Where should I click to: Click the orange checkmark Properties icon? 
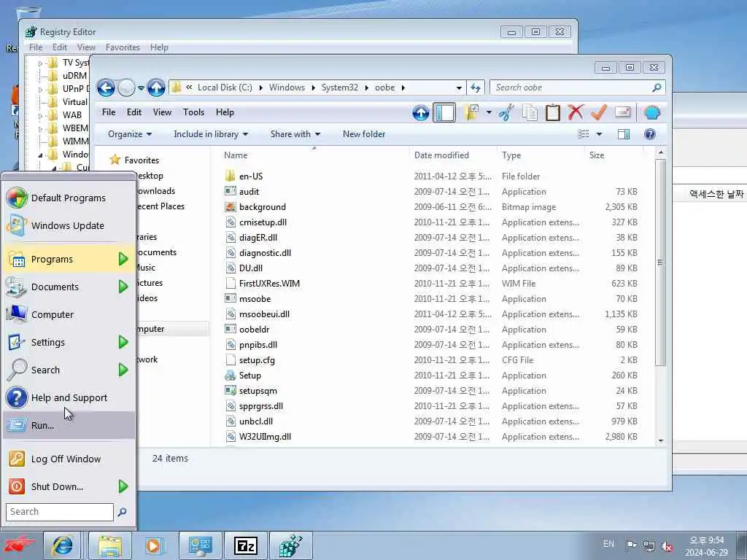click(598, 112)
